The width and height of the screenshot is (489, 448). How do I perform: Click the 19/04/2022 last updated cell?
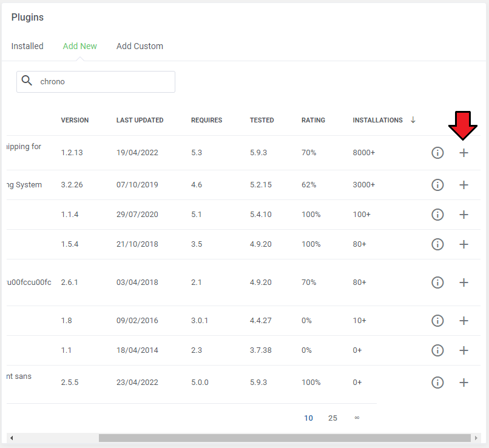[x=137, y=153]
